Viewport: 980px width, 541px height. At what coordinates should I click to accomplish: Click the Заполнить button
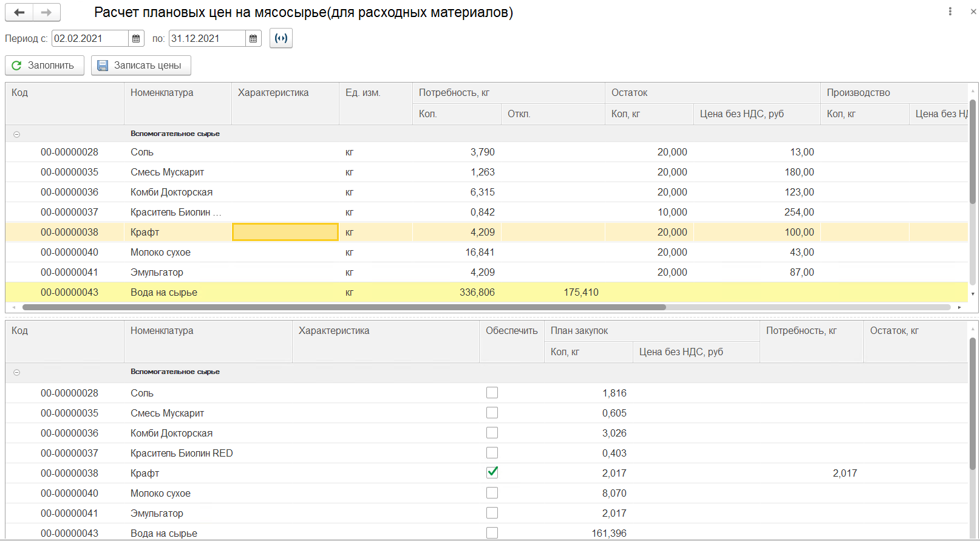[x=44, y=65]
